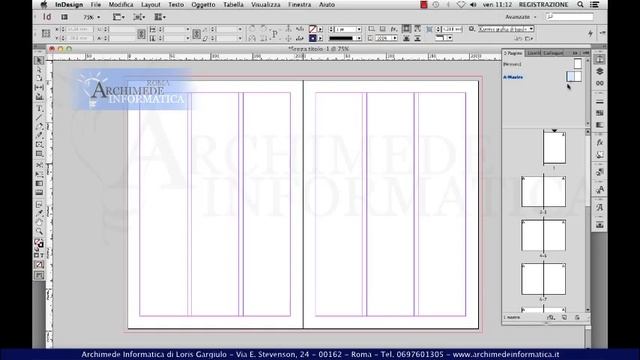Click the delete page trash button in Pages panel
The height and width of the screenshot is (360, 640).
(x=577, y=317)
